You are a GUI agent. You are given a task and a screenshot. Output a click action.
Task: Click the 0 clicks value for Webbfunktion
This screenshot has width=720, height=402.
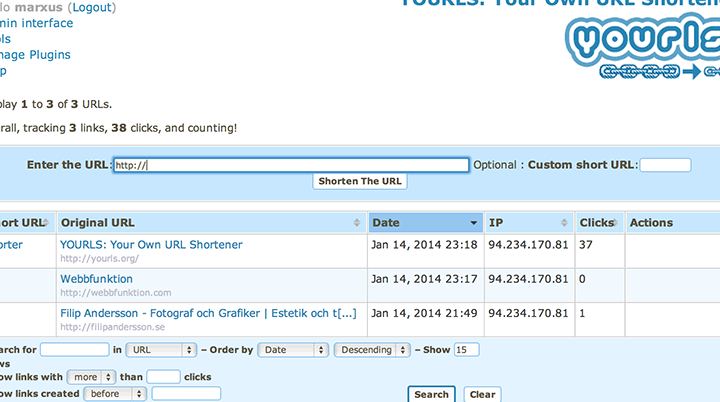582,279
